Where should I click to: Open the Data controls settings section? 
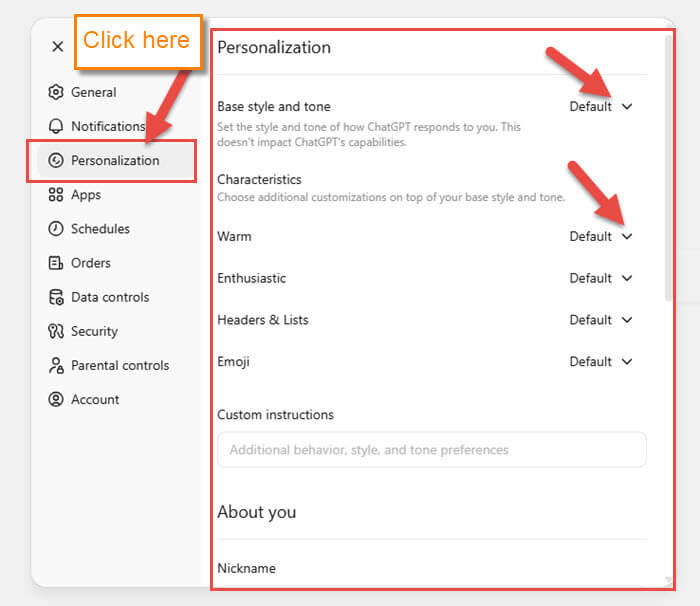[109, 297]
